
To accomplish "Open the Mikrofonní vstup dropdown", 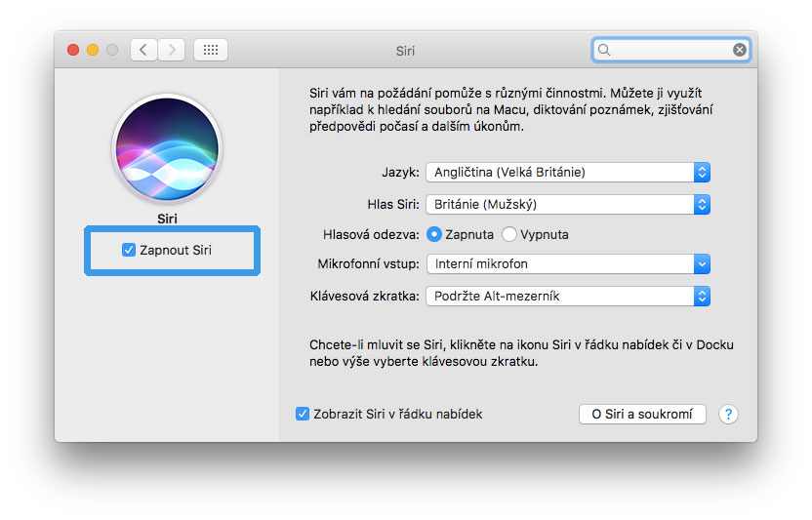I will click(x=567, y=263).
